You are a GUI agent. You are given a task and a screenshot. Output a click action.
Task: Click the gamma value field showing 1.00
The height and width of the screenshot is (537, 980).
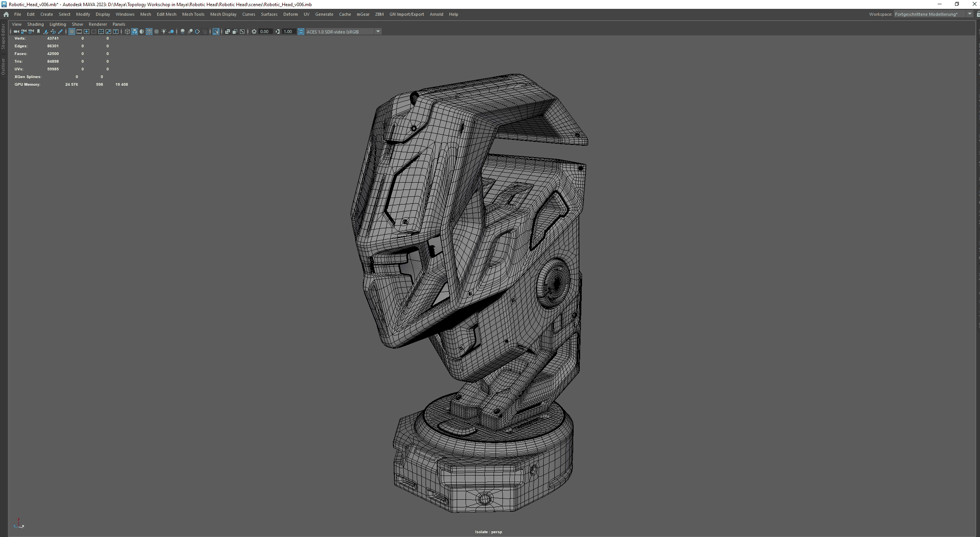288,32
